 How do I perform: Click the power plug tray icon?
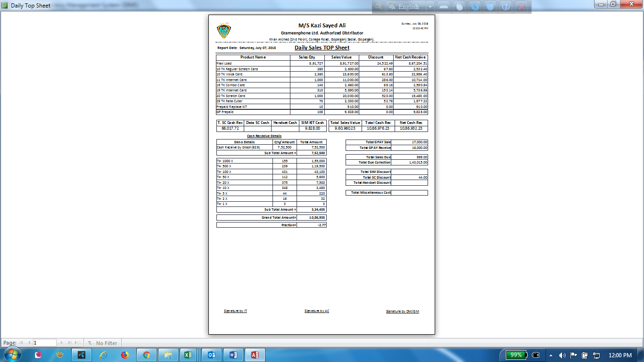point(585,355)
